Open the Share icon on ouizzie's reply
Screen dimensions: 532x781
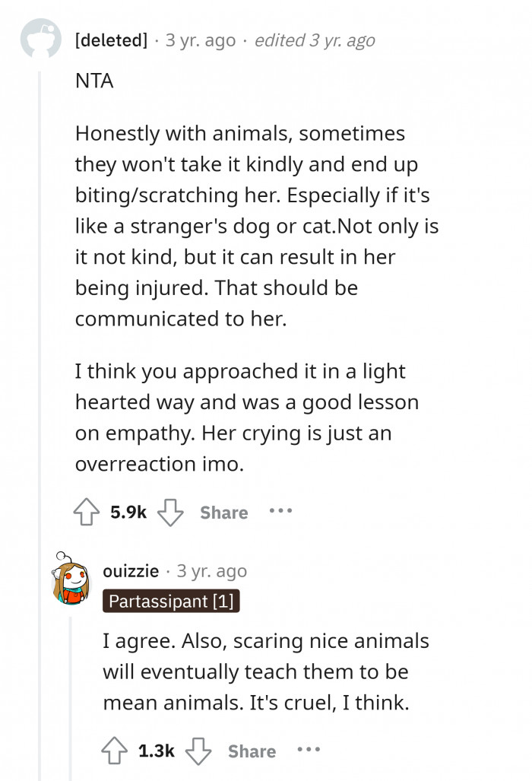tap(252, 751)
